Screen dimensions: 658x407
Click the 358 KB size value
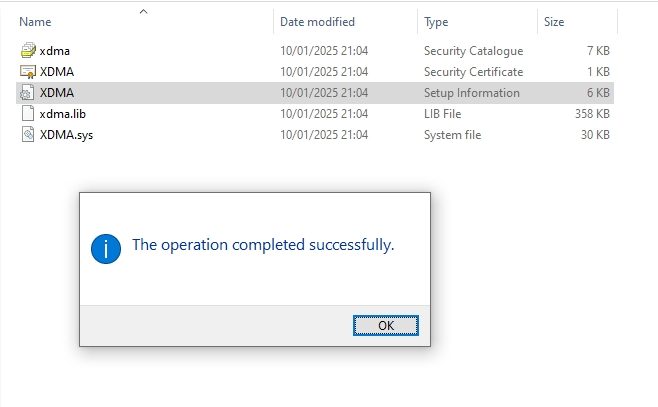tap(592, 114)
